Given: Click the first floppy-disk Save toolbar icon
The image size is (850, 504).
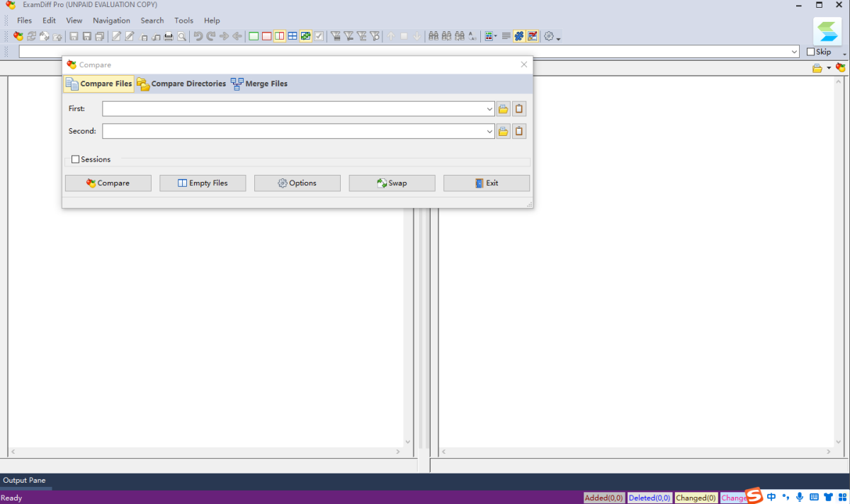Looking at the screenshot, I should [x=74, y=36].
